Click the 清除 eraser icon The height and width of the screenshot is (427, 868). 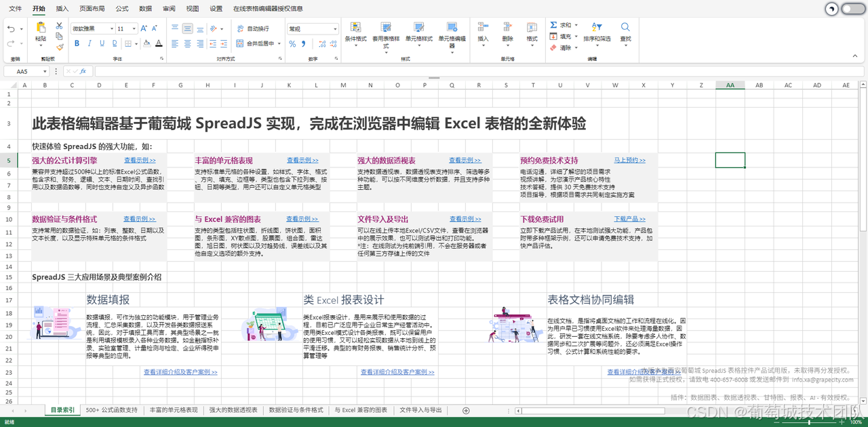pos(553,48)
